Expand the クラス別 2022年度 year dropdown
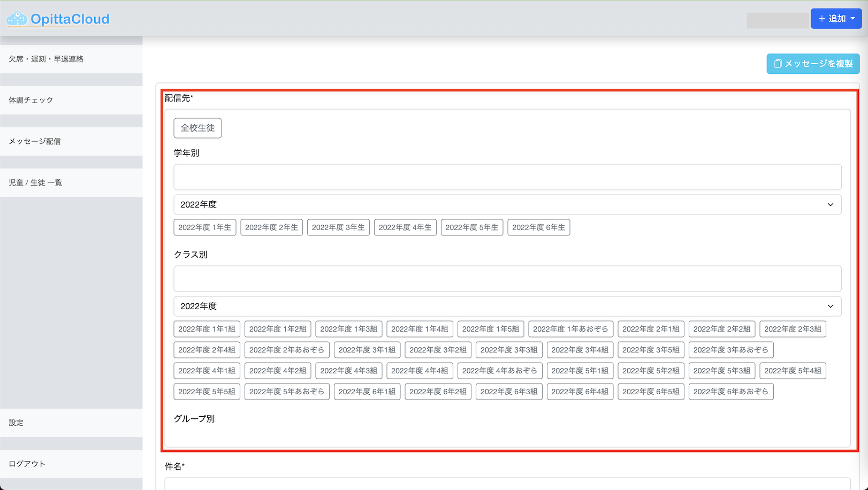The width and height of the screenshot is (868, 490). coord(507,306)
